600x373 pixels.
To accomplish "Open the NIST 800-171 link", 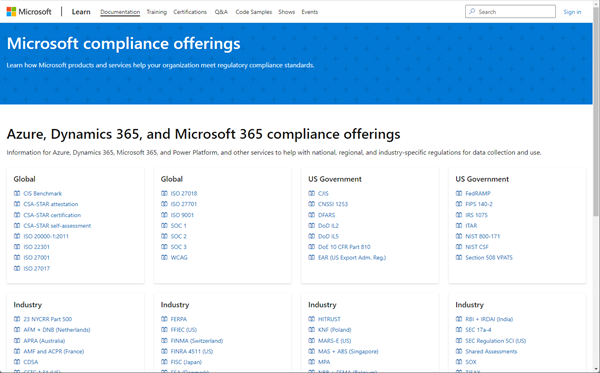I will [483, 236].
